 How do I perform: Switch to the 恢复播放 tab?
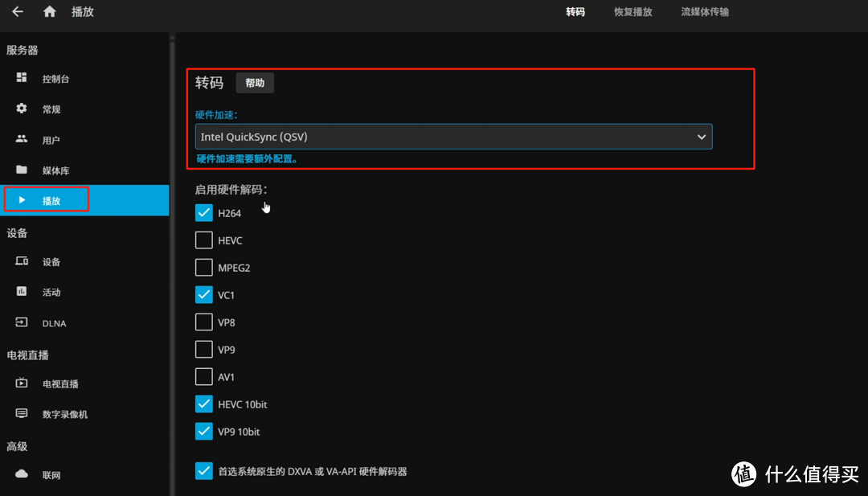point(633,12)
